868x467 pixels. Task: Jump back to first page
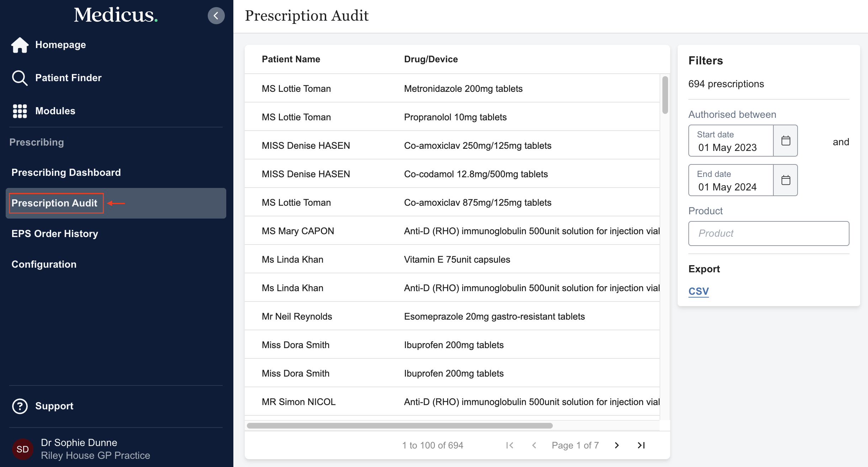[510, 445]
